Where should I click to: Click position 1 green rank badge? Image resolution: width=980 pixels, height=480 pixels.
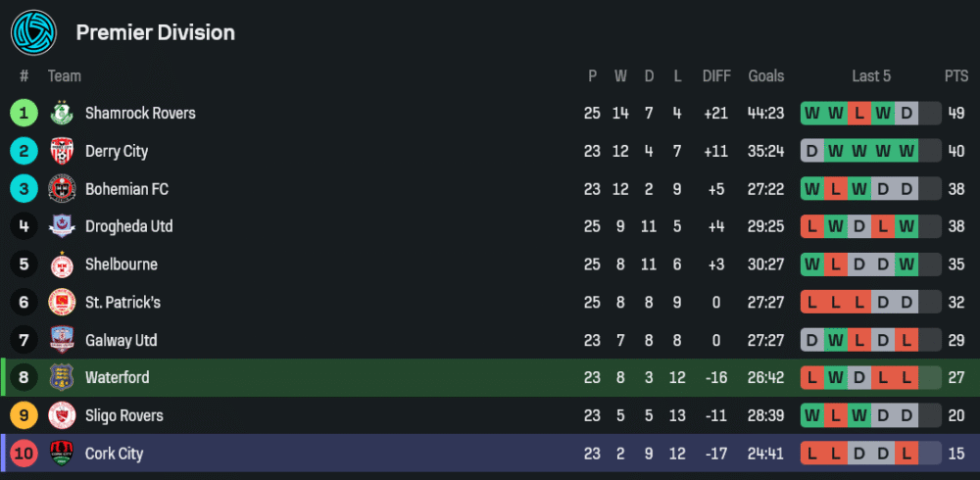coord(24,114)
